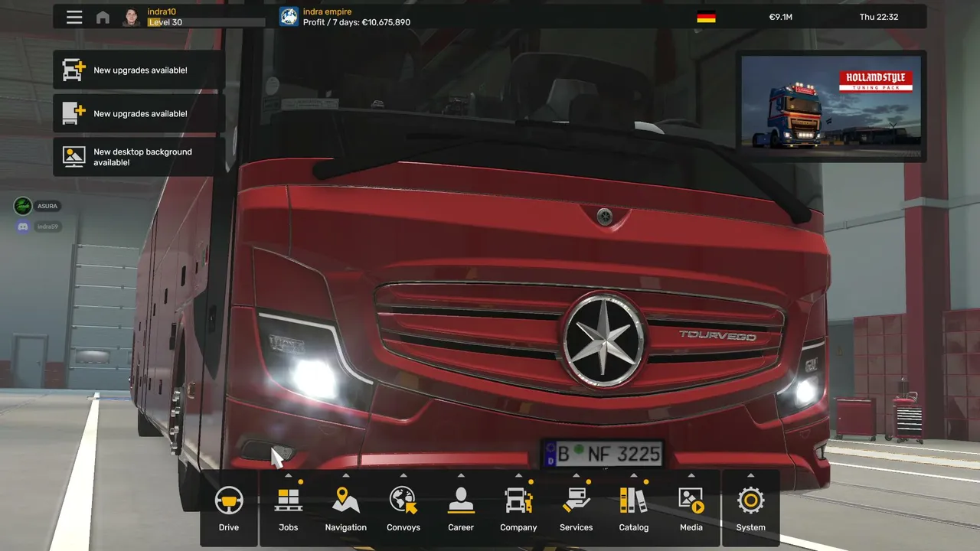This screenshot has height=551, width=980.
Task: Open New desktop background available notification
Action: click(139, 157)
